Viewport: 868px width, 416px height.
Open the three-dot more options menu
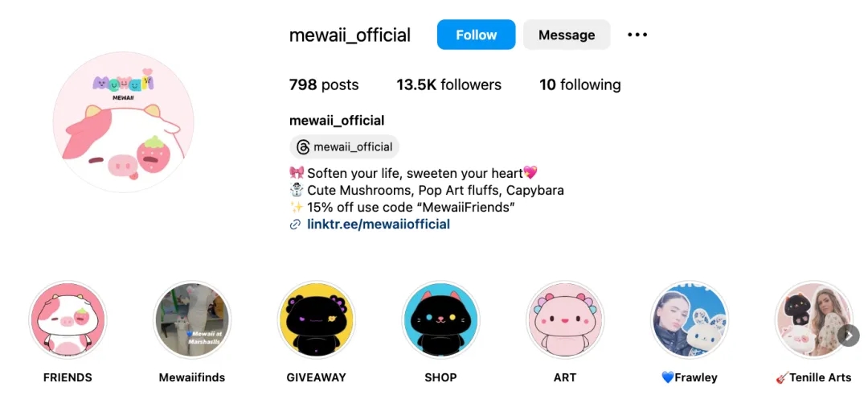pyautogui.click(x=637, y=35)
